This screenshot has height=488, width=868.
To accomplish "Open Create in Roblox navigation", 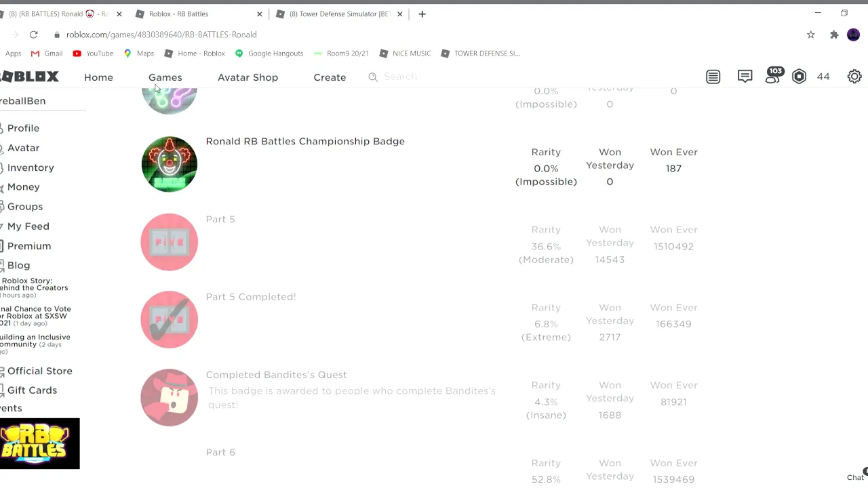I will coord(330,77).
